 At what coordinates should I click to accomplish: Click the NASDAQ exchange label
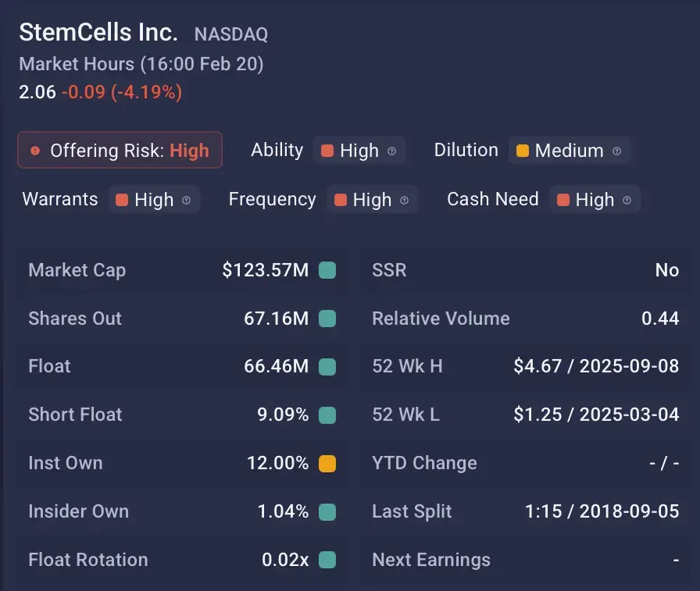[231, 34]
